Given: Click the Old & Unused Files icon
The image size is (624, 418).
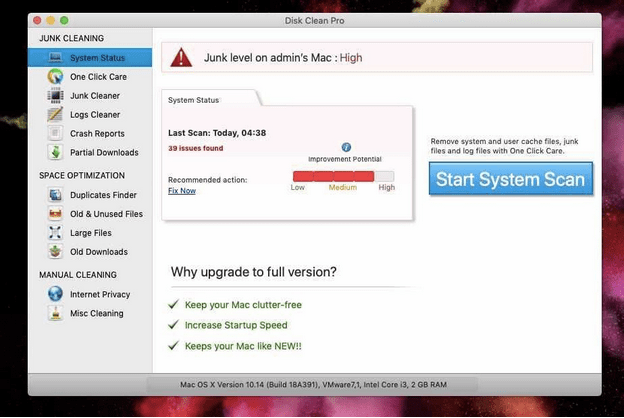Looking at the screenshot, I should tap(55, 214).
